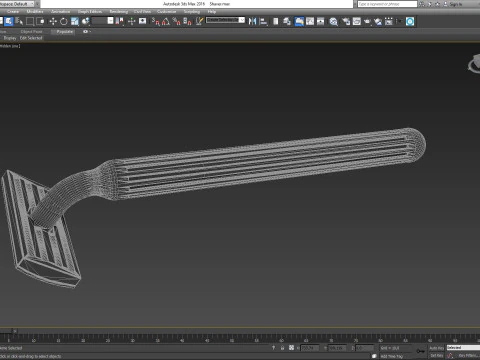Open Create Selection Set dropdown

pyautogui.click(x=225, y=20)
